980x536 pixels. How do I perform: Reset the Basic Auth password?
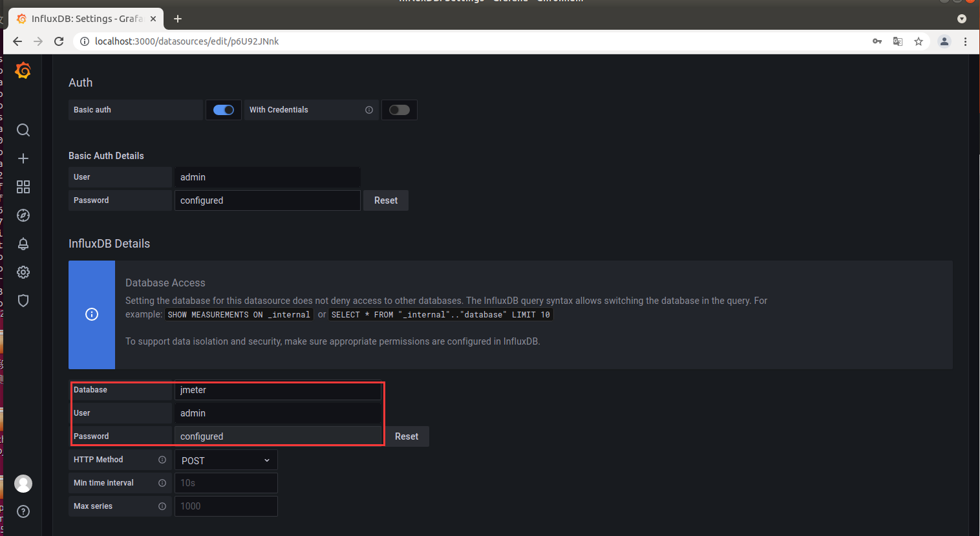pyautogui.click(x=386, y=200)
